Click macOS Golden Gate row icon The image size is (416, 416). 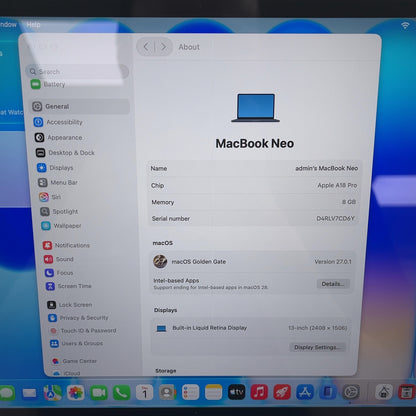[160, 262]
